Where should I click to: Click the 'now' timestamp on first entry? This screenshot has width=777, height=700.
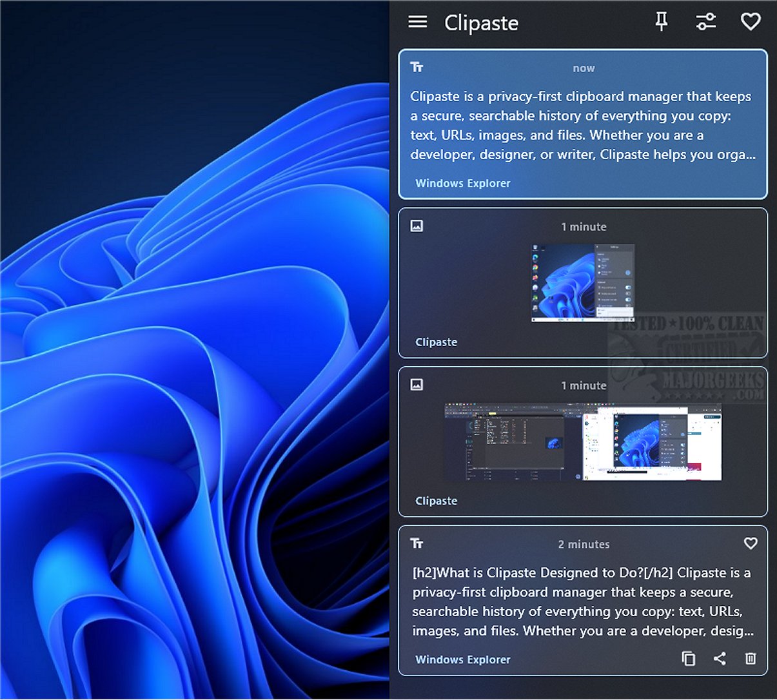(x=584, y=68)
